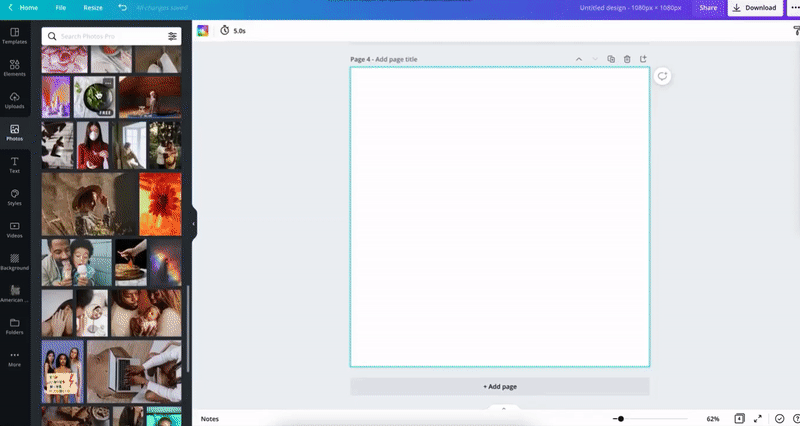Screen dimensions: 800x426
Task: Click the duplicate page icon
Action: coord(611,59)
